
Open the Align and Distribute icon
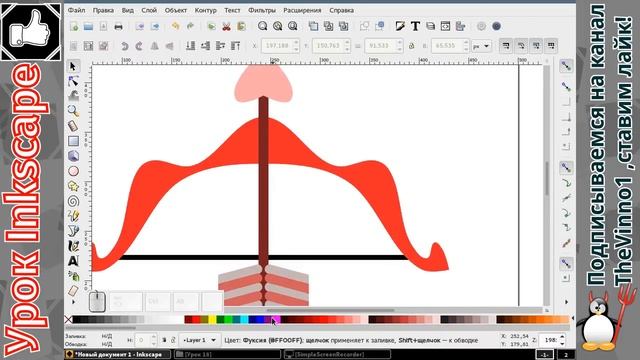click(x=460, y=27)
